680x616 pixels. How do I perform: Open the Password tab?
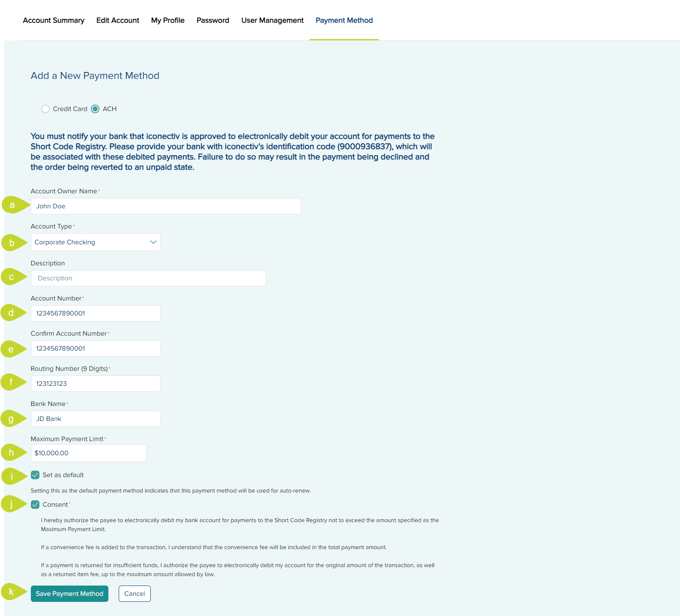(x=213, y=20)
